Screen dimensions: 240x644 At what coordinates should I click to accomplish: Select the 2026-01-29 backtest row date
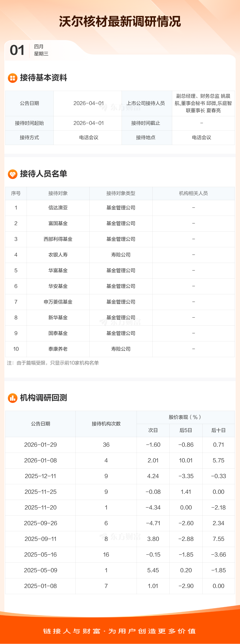(x=40, y=445)
